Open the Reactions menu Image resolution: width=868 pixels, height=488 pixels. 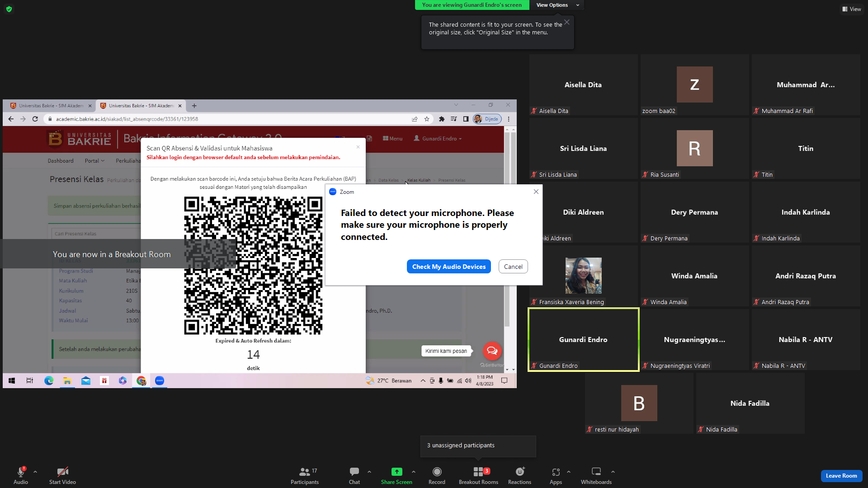[x=519, y=475]
